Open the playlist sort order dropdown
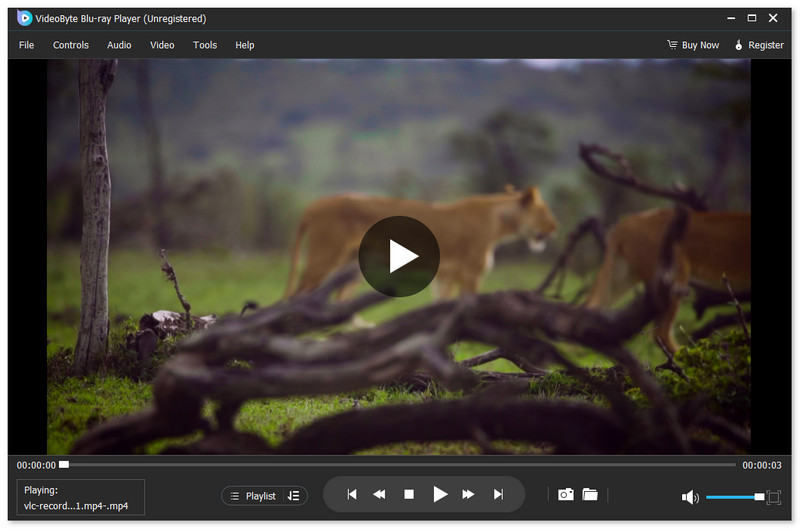 [293, 496]
